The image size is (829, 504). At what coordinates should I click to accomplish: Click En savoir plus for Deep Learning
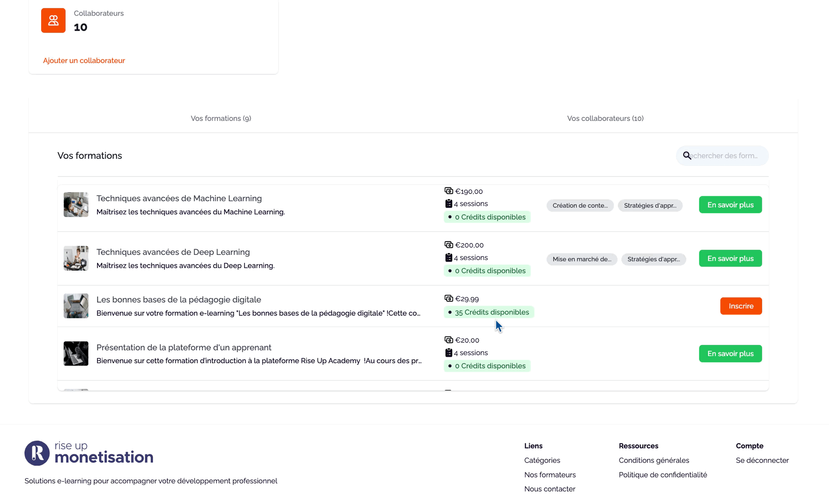[730, 258]
